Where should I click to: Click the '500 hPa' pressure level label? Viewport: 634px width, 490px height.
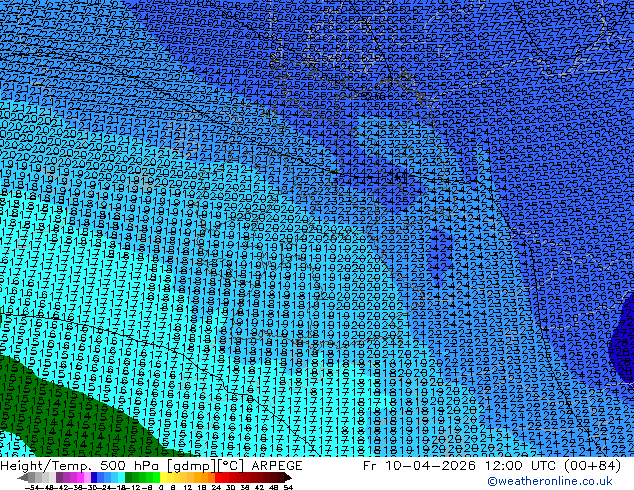(x=131, y=466)
